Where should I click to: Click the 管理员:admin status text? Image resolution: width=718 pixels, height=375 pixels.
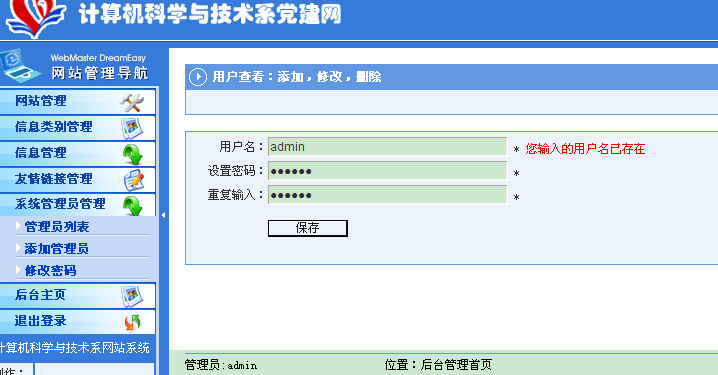coord(221,365)
